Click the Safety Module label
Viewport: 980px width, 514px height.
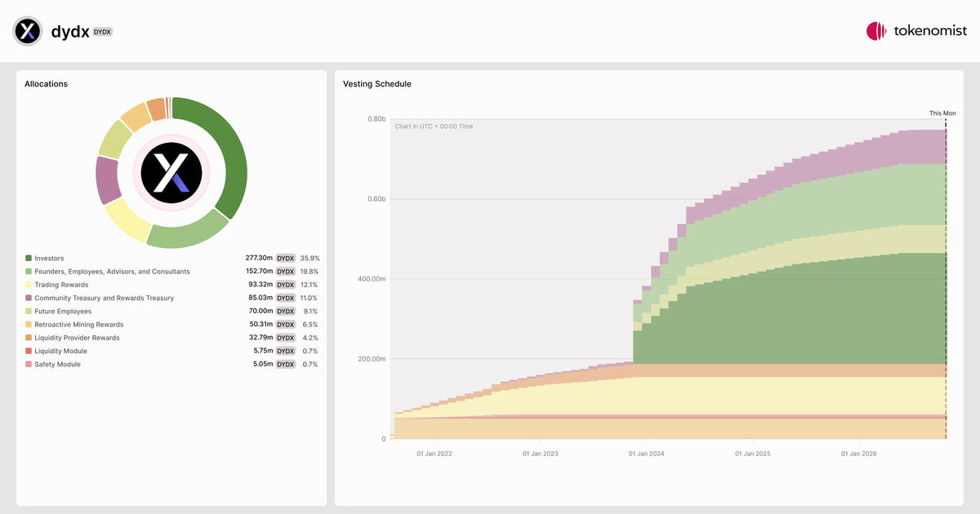57,365
